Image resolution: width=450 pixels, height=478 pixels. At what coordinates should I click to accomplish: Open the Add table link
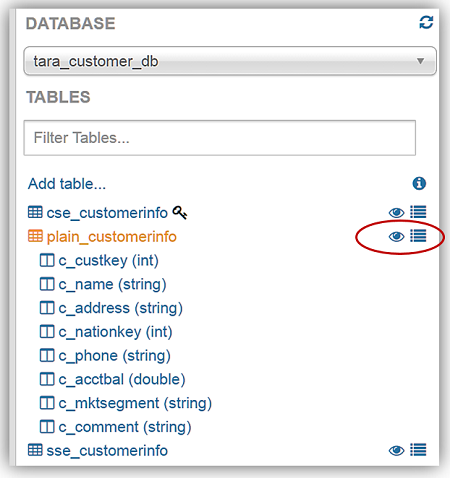tap(67, 184)
